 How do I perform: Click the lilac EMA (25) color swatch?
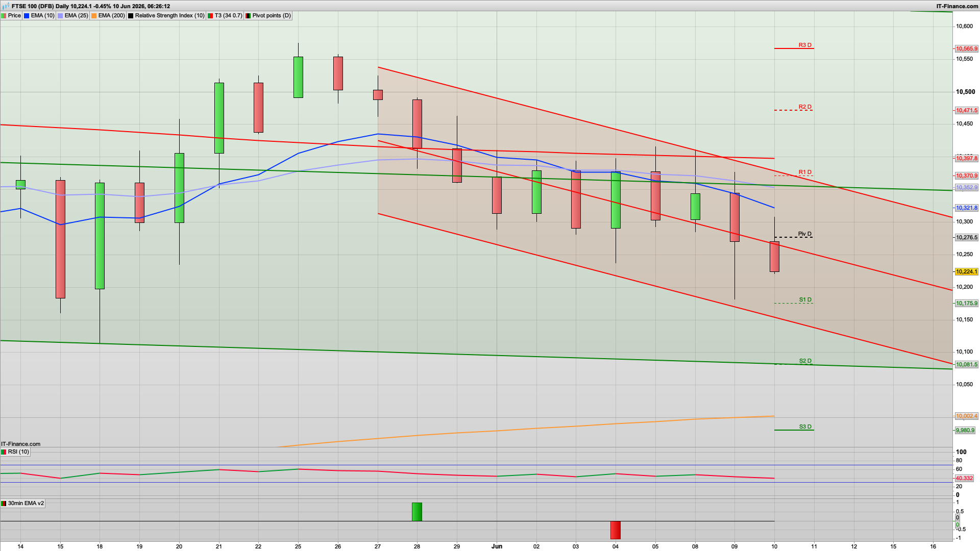click(60, 16)
